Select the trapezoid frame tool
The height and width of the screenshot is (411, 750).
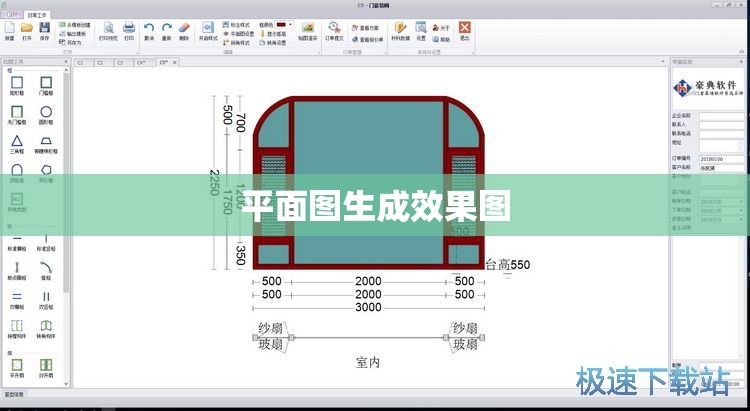[x=46, y=144]
